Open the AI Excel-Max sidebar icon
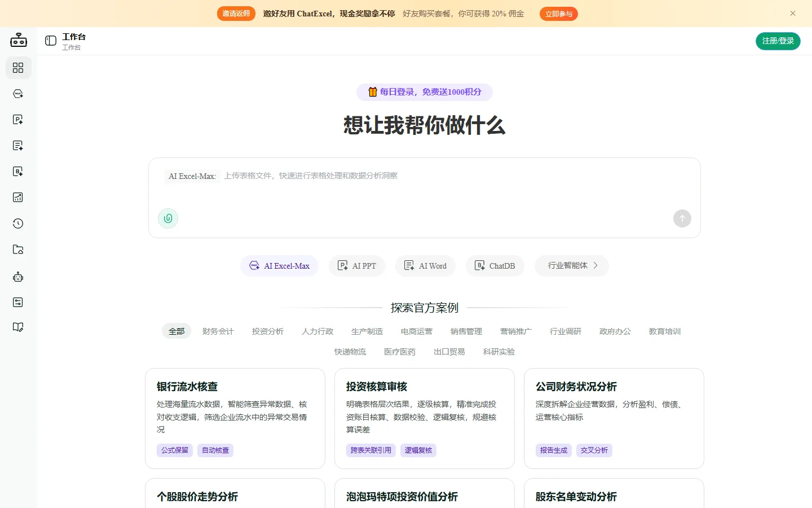 tap(18, 94)
